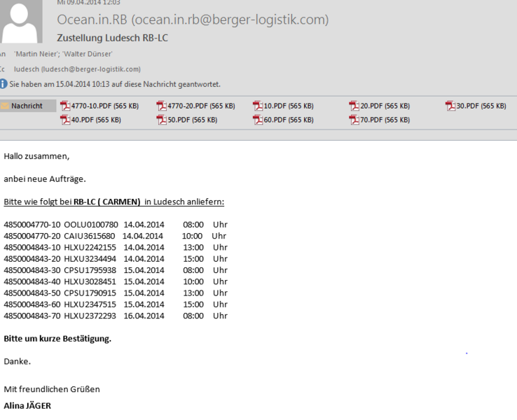Click the row with container CPSU1795938
The height and width of the screenshot is (420, 517).
click(116, 270)
